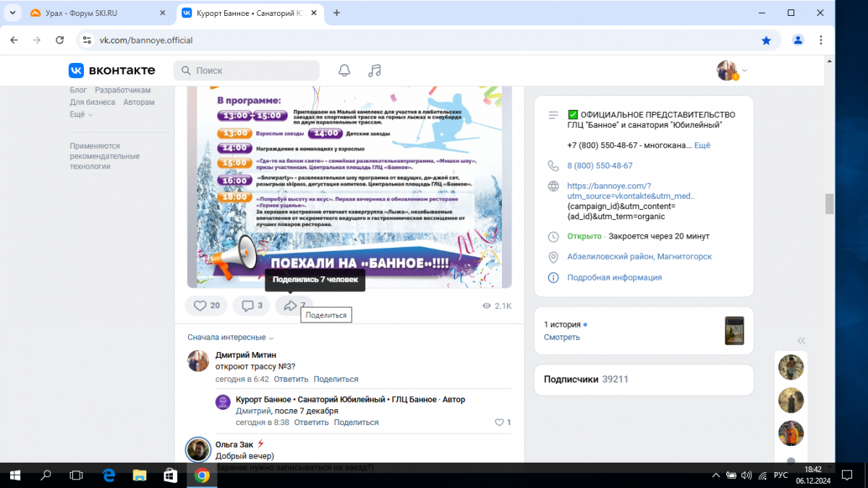Click Смотреть under 1 история
Image resolution: width=868 pixels, height=488 pixels.
pyautogui.click(x=562, y=337)
